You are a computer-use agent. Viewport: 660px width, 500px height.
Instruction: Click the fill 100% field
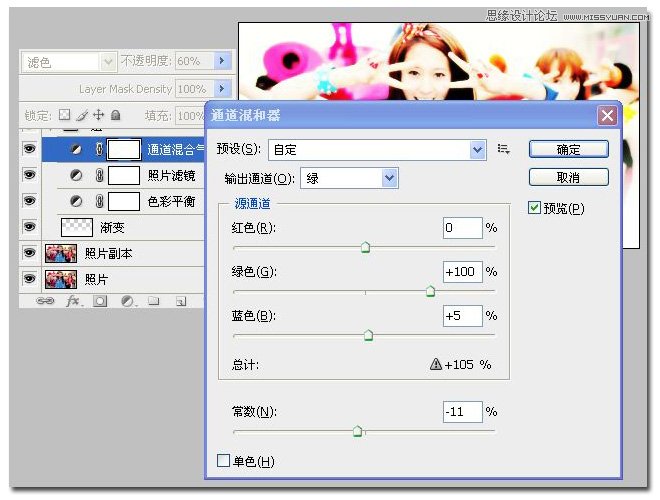pos(190,115)
